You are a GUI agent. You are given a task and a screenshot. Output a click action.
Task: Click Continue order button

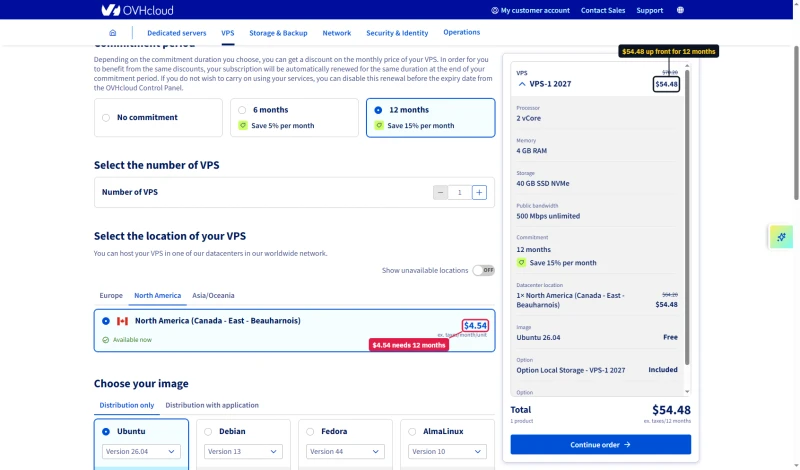[x=601, y=444]
